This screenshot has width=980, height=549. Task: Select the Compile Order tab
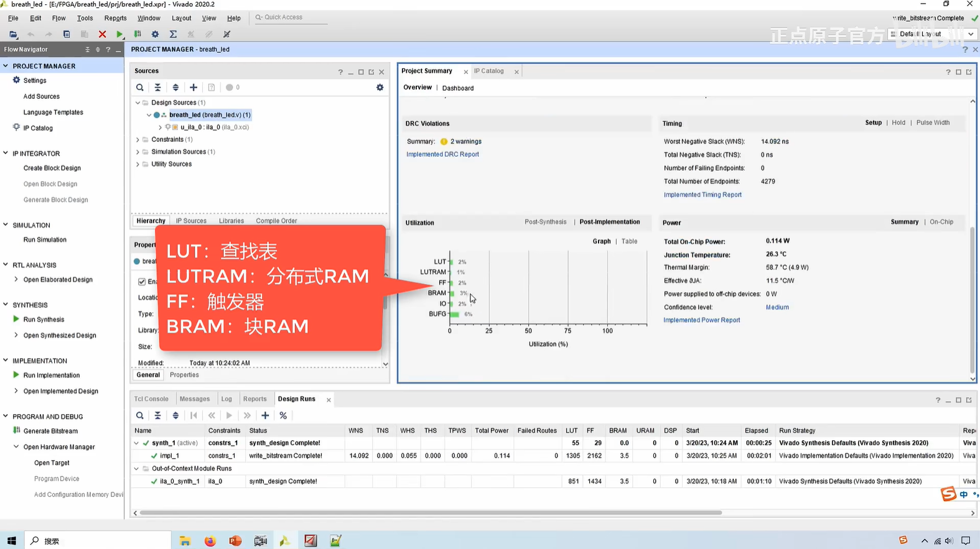pos(276,221)
